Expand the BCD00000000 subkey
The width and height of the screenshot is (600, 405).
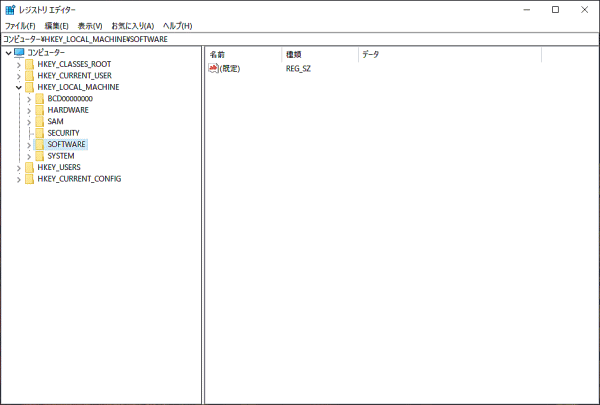[29, 99]
